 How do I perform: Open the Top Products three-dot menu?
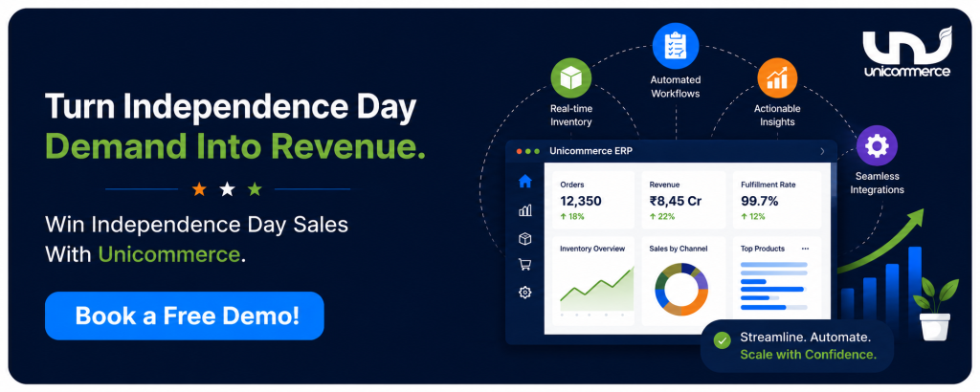[x=805, y=249]
